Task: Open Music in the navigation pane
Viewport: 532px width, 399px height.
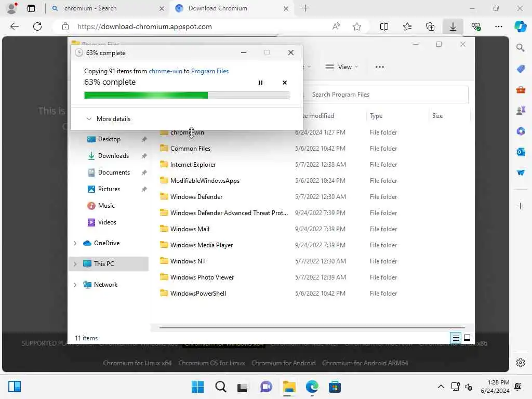Action: [x=106, y=206]
